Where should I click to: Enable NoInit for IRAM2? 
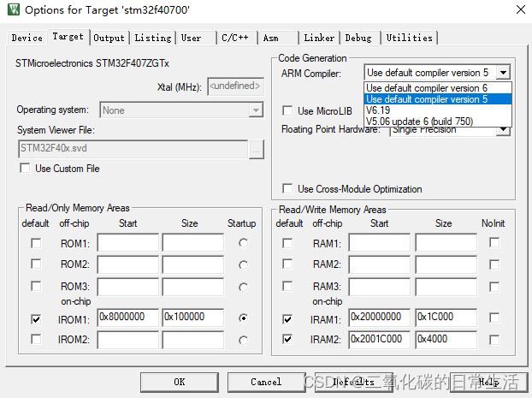point(494,340)
